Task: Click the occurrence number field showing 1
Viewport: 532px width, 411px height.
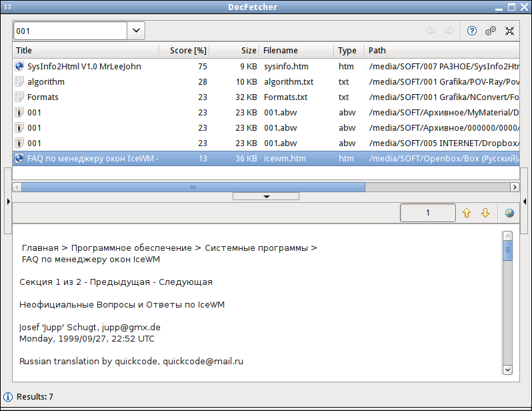Action: tap(428, 213)
